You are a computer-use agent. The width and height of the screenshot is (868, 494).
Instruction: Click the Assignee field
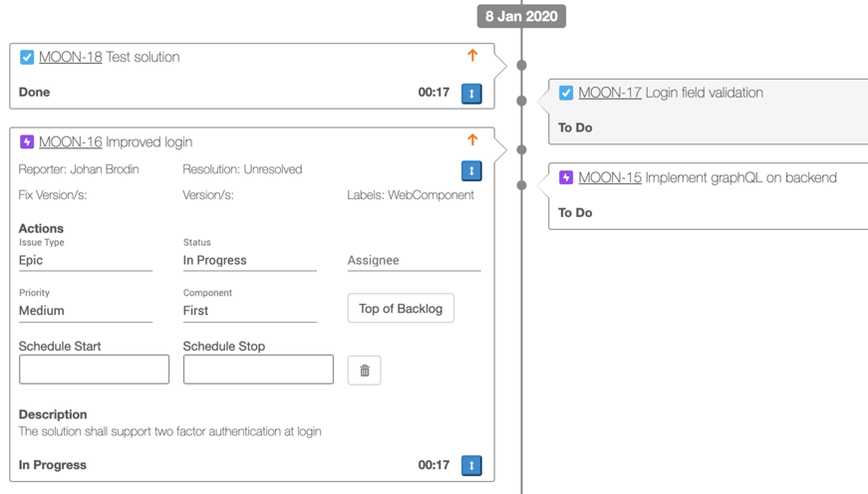pyautogui.click(x=414, y=260)
